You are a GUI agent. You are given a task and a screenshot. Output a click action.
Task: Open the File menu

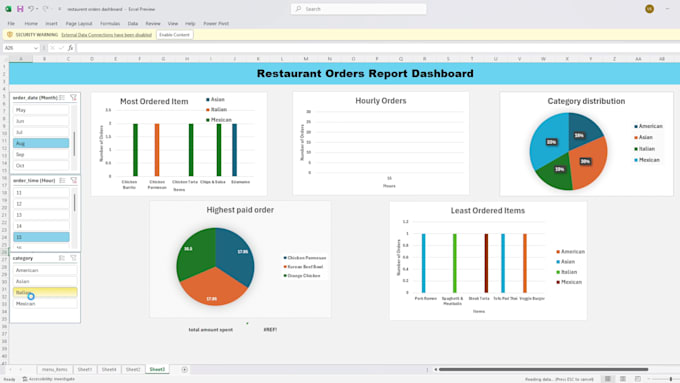(x=11, y=23)
